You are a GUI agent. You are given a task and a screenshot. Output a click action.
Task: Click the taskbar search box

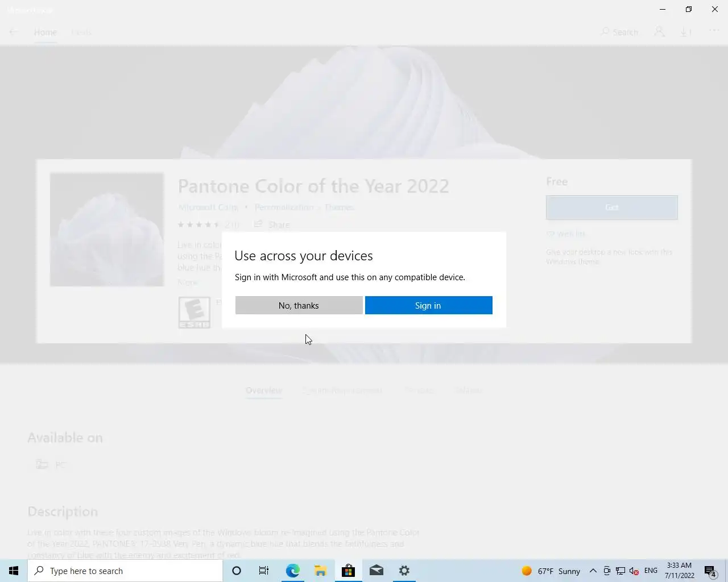click(125, 571)
